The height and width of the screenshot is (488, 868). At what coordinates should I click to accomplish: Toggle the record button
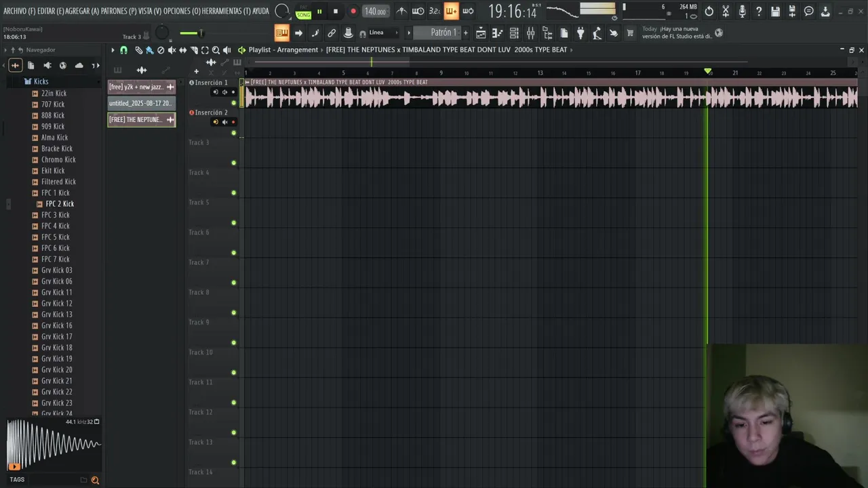[x=353, y=12]
